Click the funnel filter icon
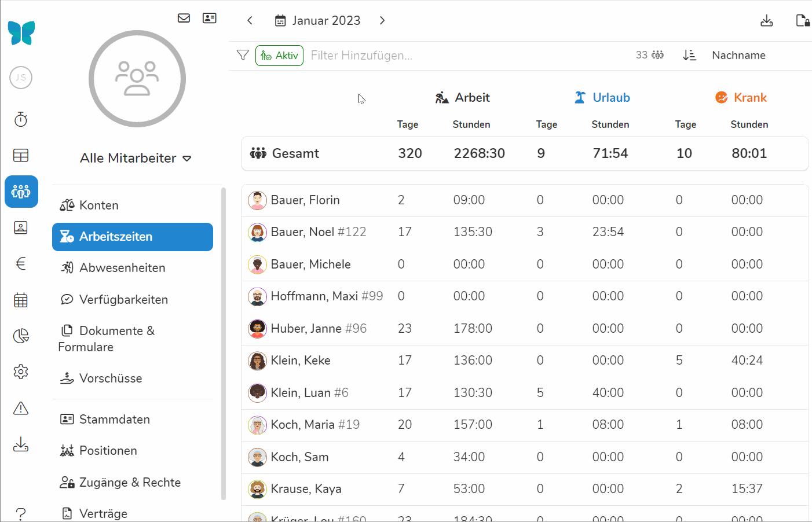The width and height of the screenshot is (812, 522). (243, 55)
